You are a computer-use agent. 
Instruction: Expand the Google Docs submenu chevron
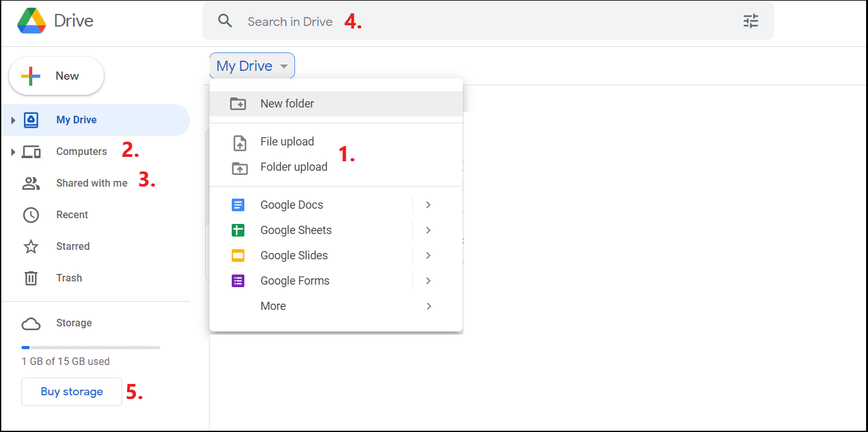point(428,204)
